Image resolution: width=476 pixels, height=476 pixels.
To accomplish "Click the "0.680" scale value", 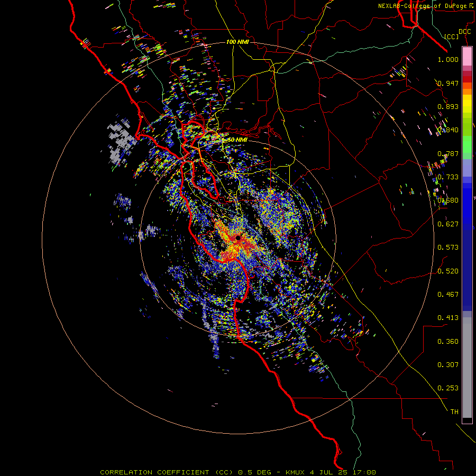I will coord(448,200).
